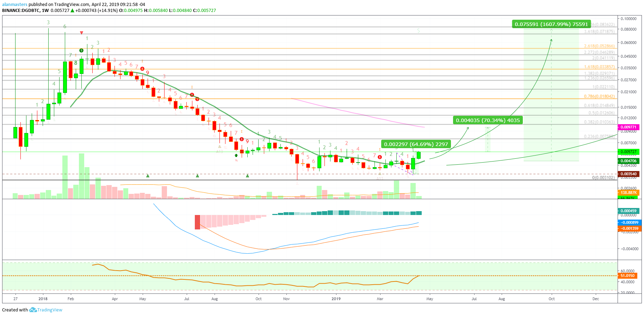Image resolution: width=644 pixels, height=316 pixels.
Task: Open the TradingView link beside 'Created with'
Action: click(50, 310)
